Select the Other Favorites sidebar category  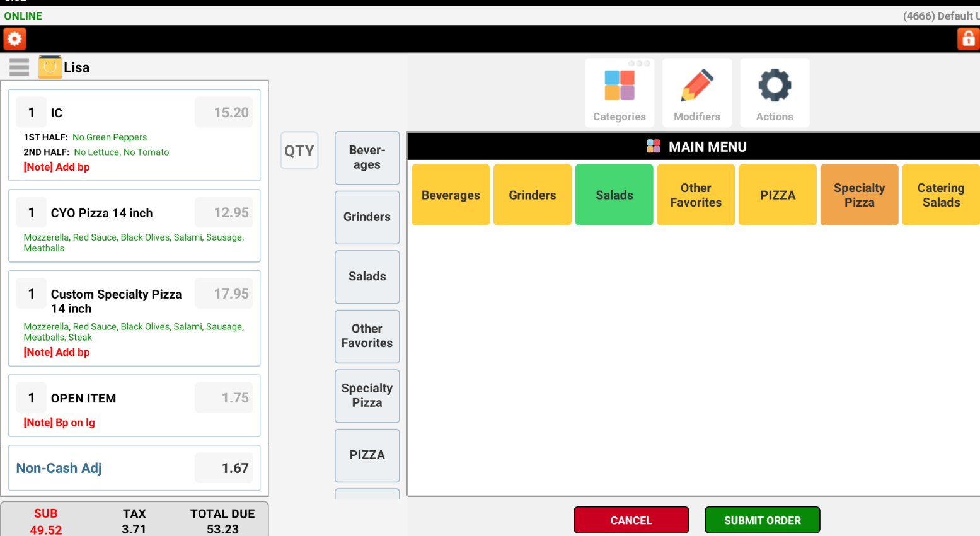tap(367, 336)
